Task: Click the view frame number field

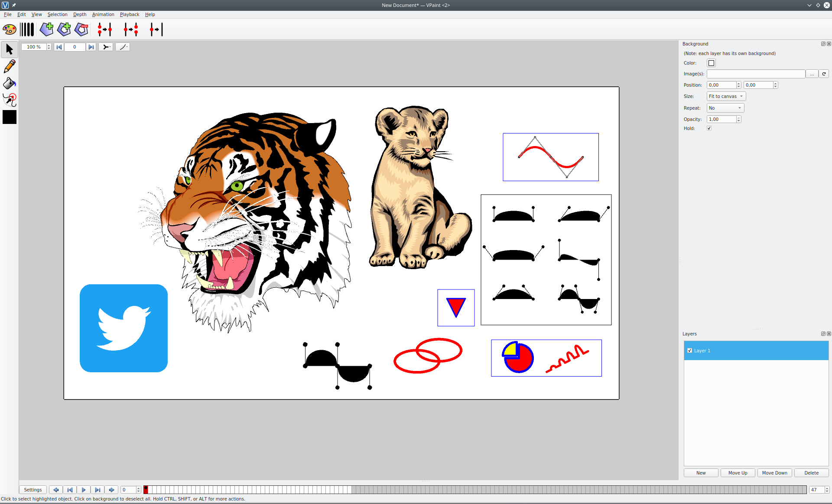Action: [x=75, y=47]
